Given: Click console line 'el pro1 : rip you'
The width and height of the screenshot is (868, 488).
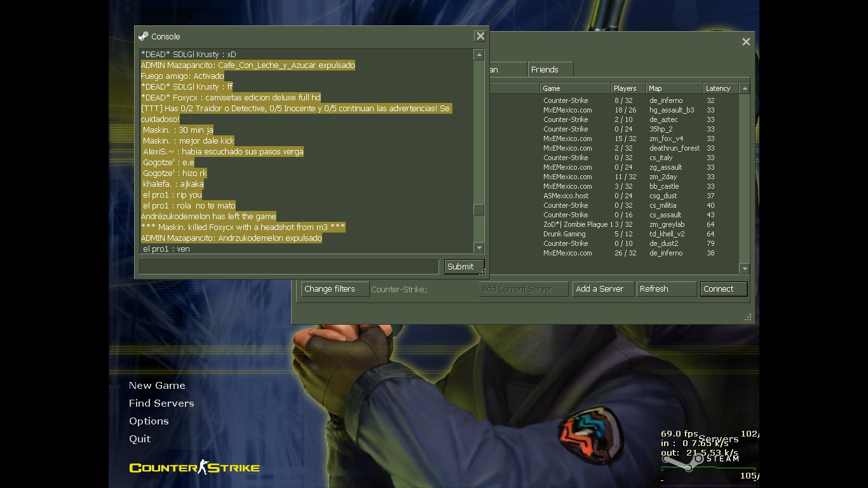Looking at the screenshot, I should (172, 195).
